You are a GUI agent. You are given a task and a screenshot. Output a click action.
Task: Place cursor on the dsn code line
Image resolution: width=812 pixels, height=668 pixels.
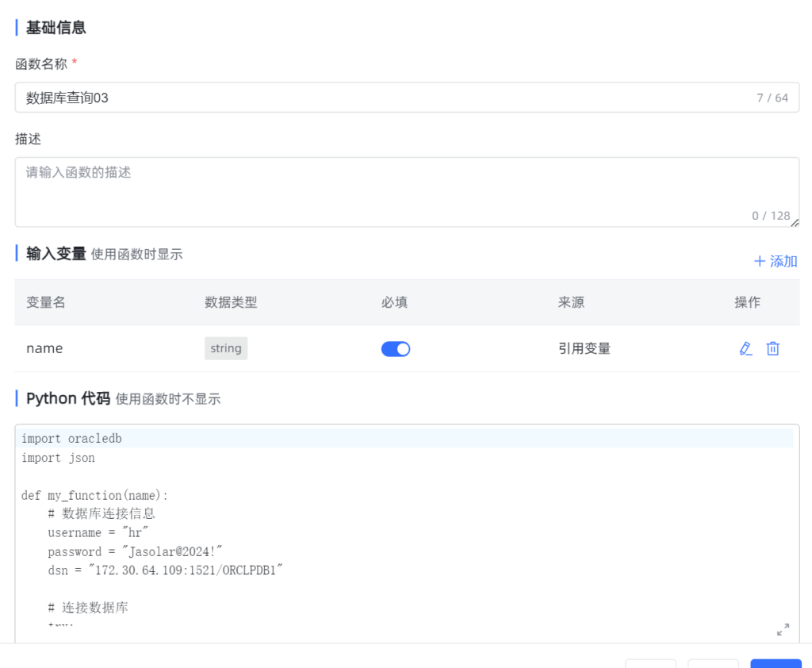tap(165, 570)
